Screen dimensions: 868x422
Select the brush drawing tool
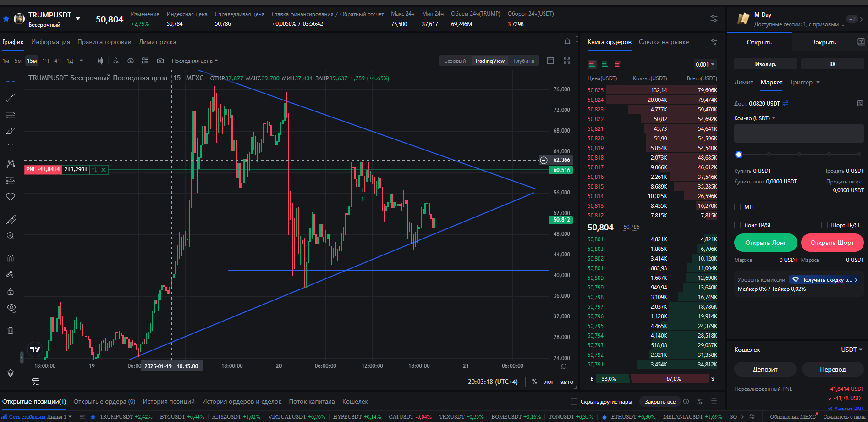(x=11, y=131)
